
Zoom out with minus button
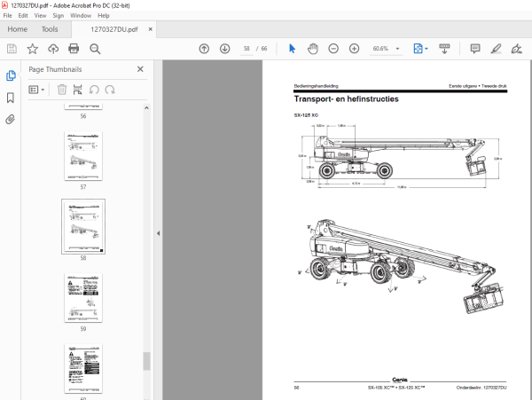(x=333, y=49)
